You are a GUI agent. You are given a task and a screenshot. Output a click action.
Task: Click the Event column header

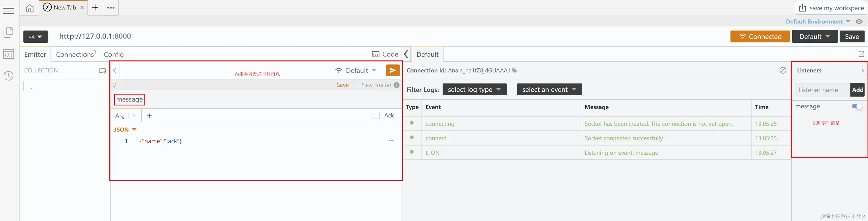(x=433, y=107)
